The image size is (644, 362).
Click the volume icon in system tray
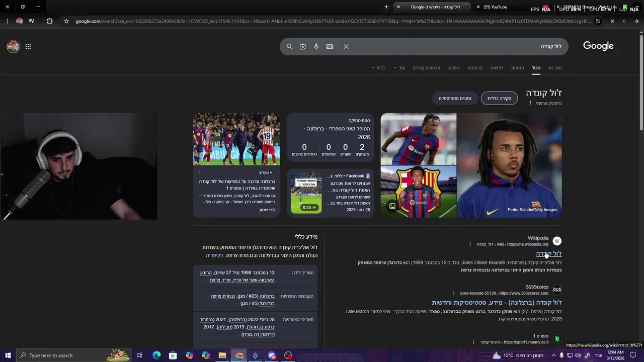[578, 355]
